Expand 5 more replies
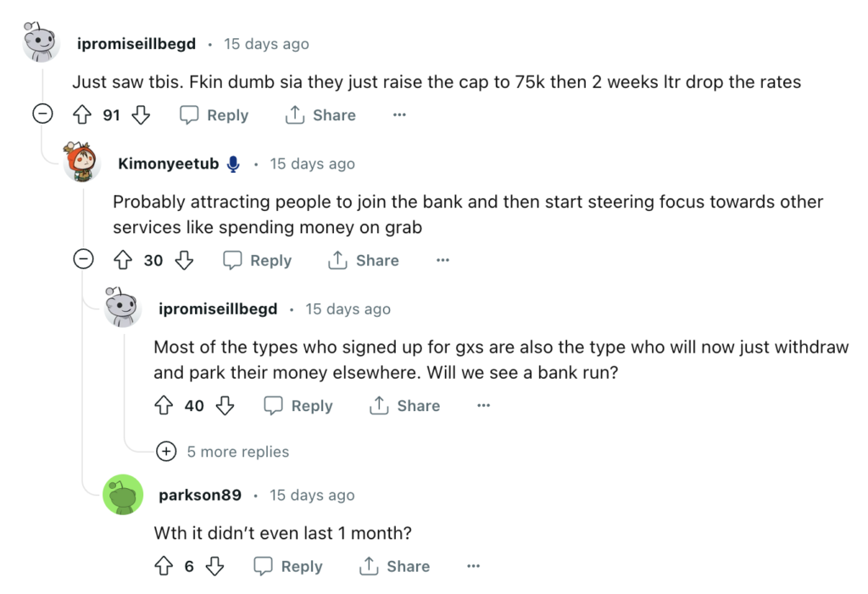 223,452
